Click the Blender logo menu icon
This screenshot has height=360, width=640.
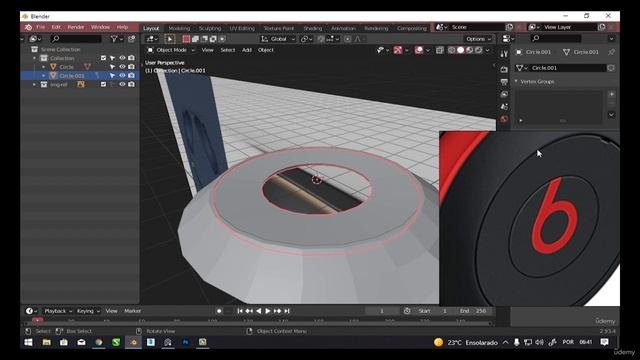[28, 27]
